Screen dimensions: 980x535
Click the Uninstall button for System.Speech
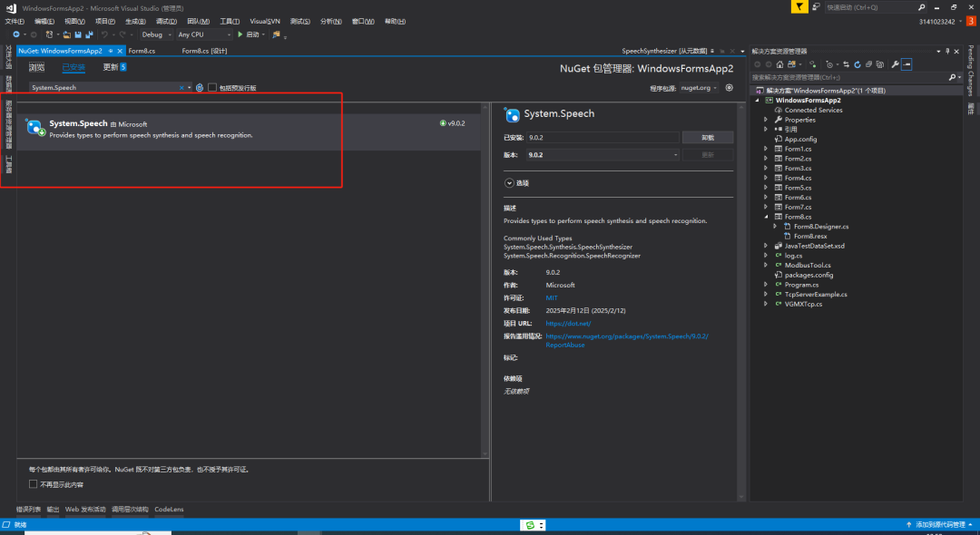(708, 138)
